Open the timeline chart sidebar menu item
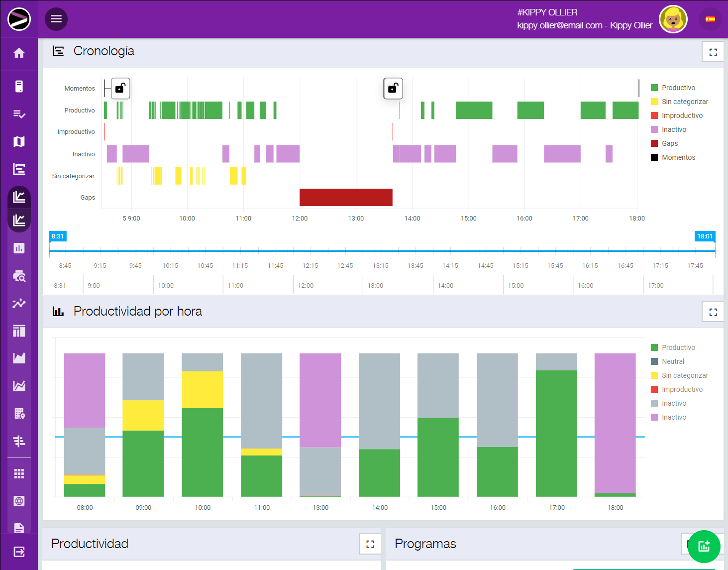Image resolution: width=728 pixels, height=570 pixels. click(19, 170)
